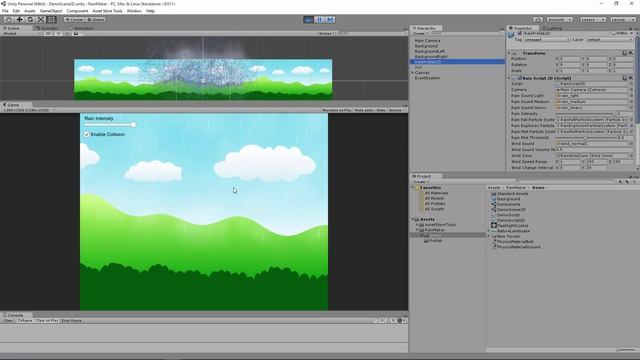Image resolution: width=640 pixels, height=360 pixels.
Task: Open Hierarchy Create dropdown
Action: [x=420, y=33]
